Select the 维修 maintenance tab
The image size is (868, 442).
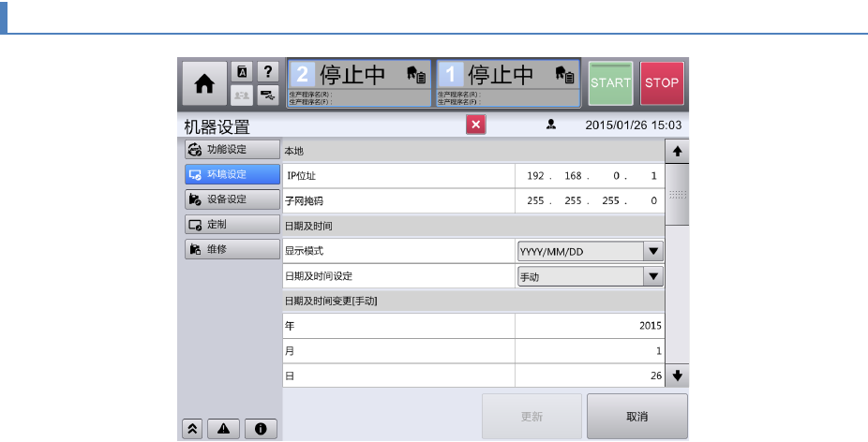231,250
